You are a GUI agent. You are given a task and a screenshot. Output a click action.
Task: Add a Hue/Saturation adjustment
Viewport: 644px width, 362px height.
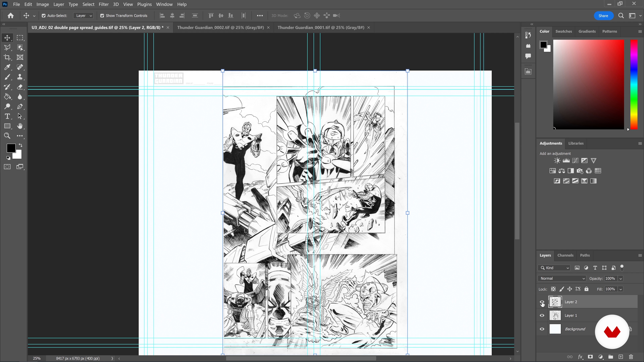point(552,171)
